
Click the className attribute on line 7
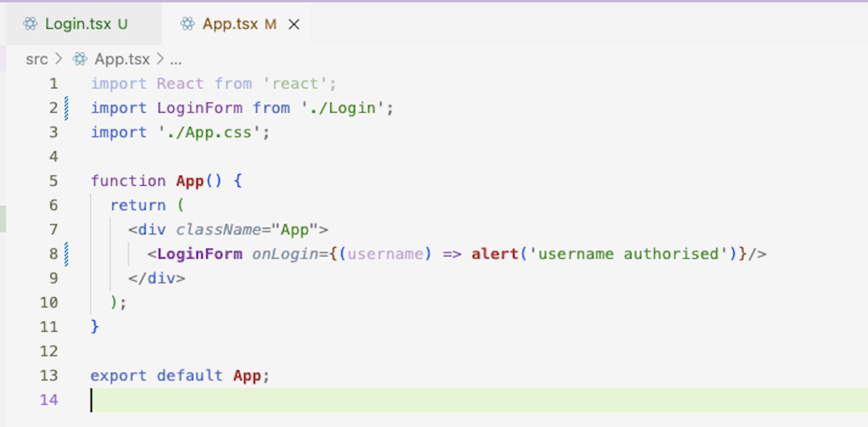point(218,230)
